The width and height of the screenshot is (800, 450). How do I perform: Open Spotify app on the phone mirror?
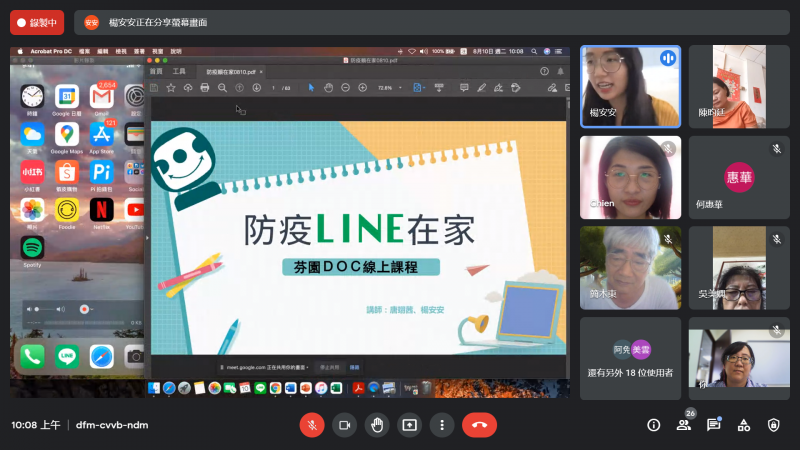[x=32, y=248]
